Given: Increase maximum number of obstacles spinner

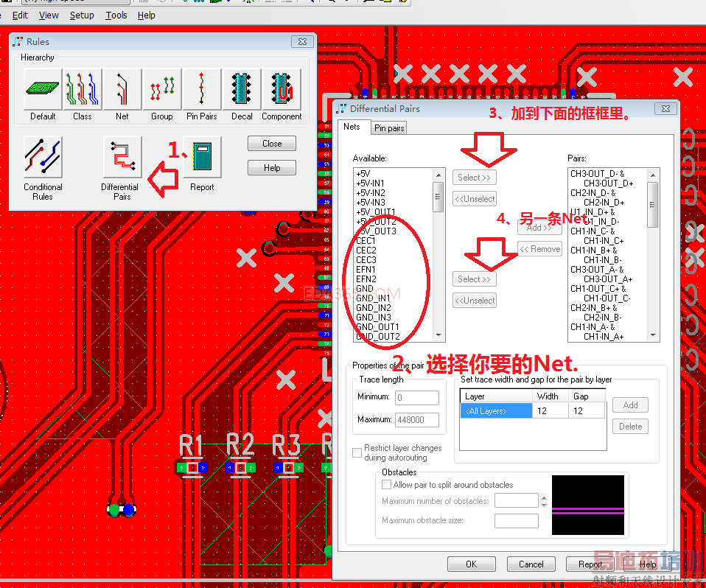Looking at the screenshot, I should [544, 497].
